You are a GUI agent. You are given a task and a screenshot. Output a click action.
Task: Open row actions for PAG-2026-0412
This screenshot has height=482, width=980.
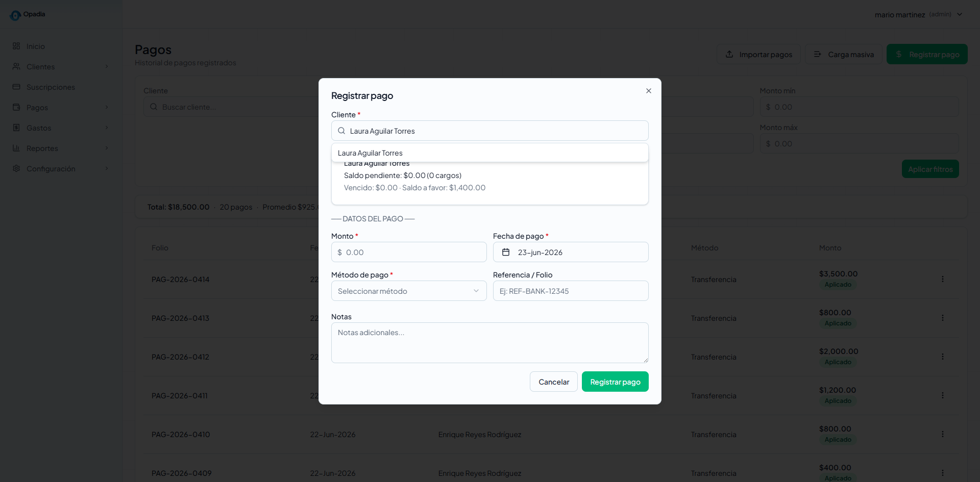pos(942,357)
